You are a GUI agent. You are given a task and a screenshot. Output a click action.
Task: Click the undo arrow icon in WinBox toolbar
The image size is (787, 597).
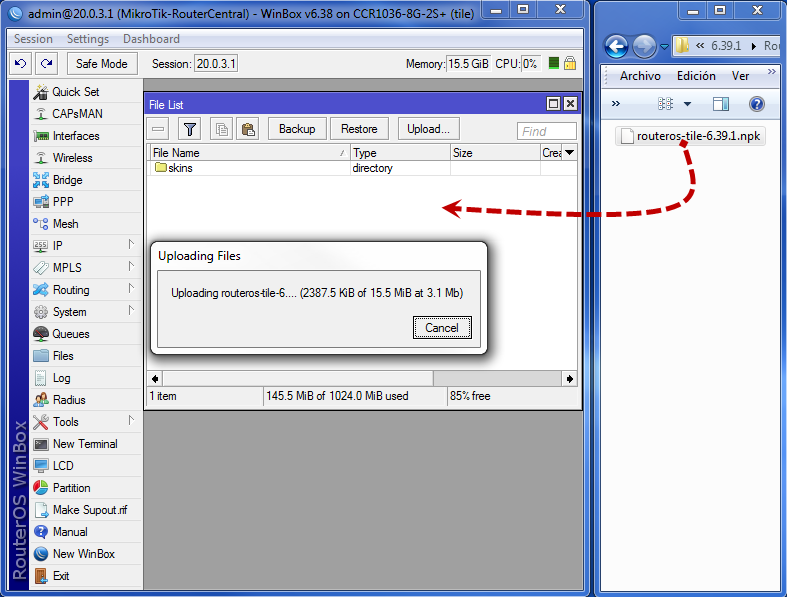tap(21, 63)
